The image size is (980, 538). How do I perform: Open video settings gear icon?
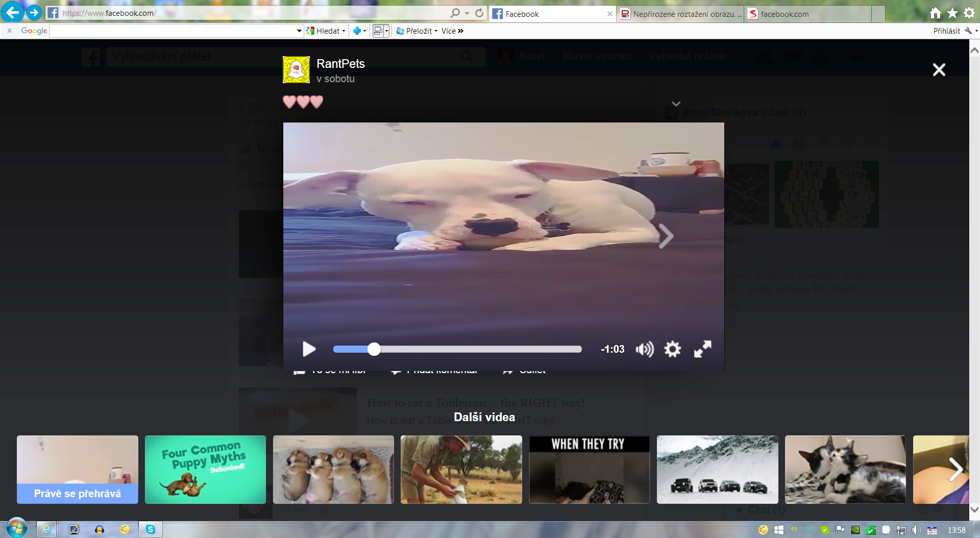673,349
